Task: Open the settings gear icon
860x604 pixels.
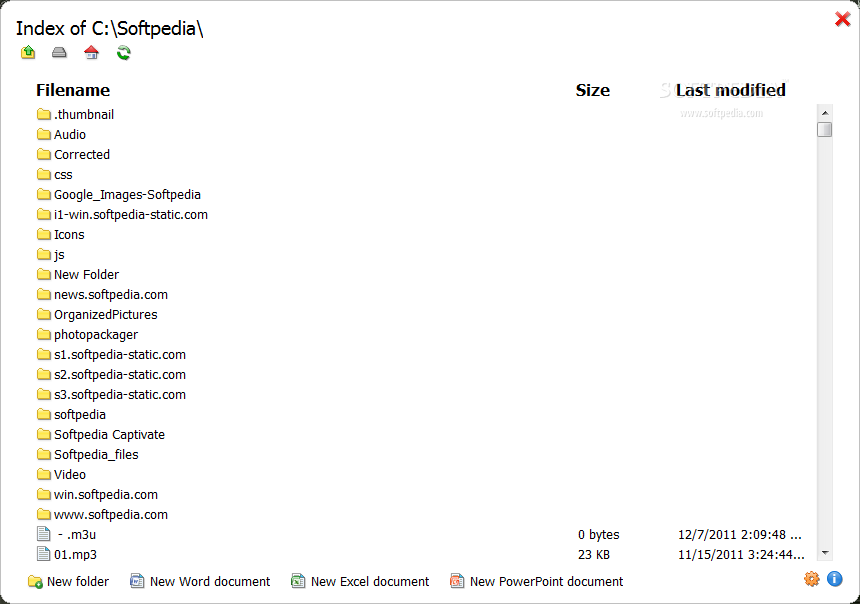Action: (812, 579)
